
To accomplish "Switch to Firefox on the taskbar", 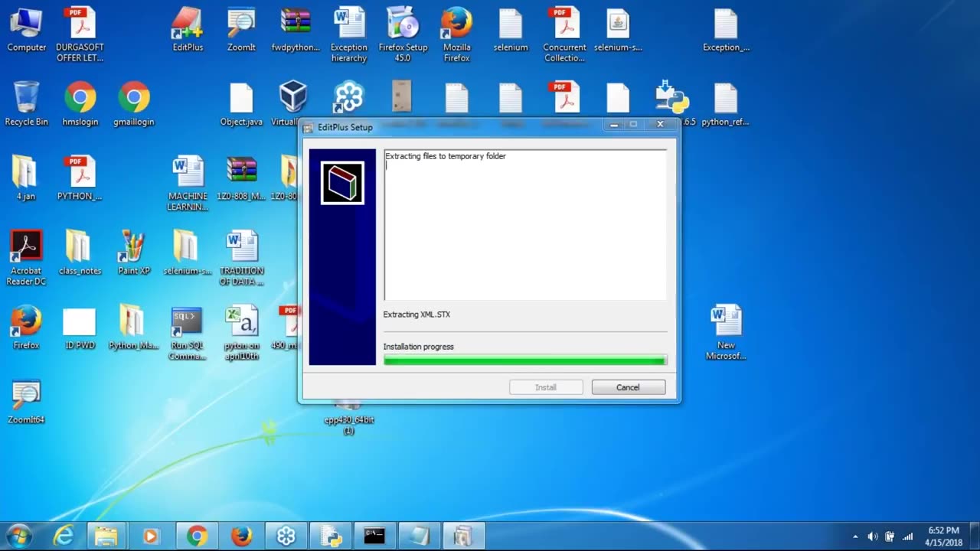I will [x=241, y=536].
